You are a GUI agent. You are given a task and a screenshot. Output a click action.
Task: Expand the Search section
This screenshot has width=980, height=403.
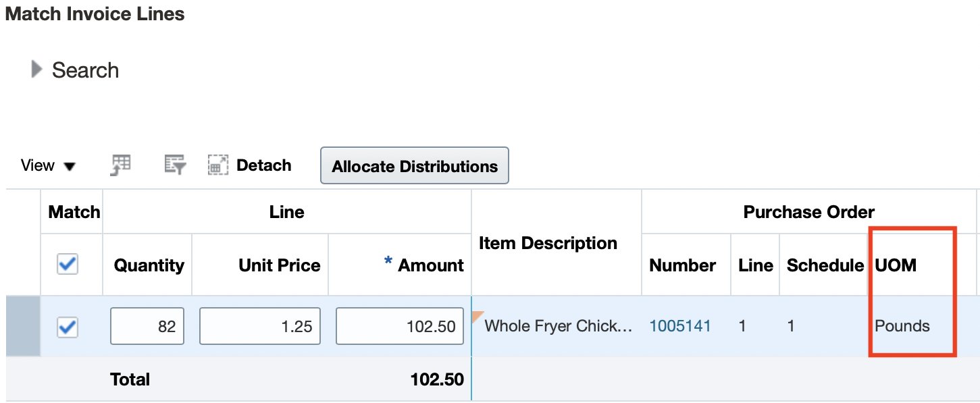(37, 70)
